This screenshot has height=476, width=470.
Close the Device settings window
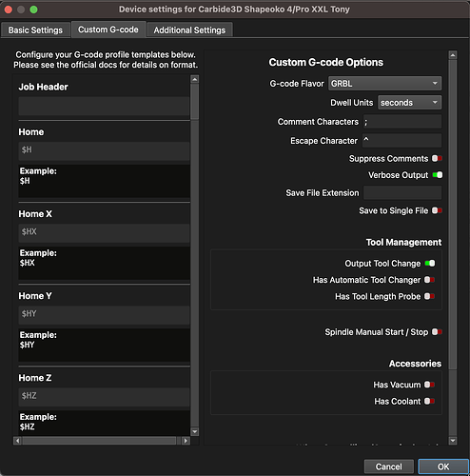(9, 10)
